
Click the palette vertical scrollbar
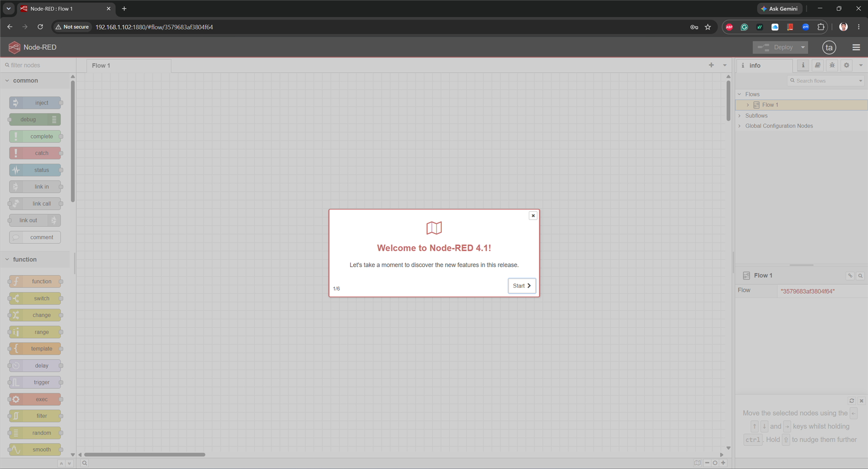(x=73, y=140)
